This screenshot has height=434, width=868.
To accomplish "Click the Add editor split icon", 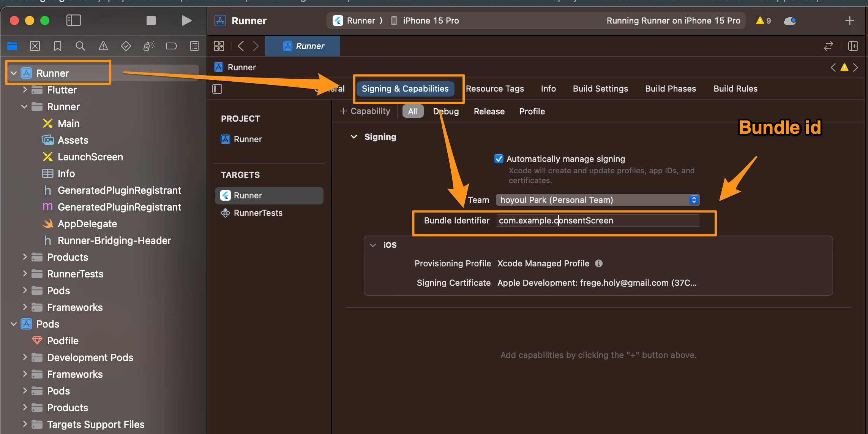I will click(853, 46).
